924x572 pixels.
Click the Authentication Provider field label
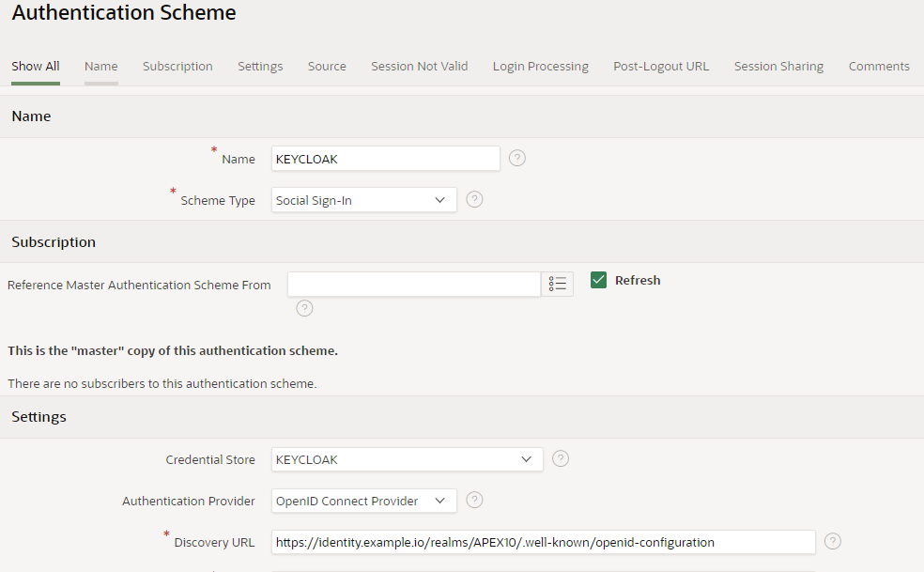[x=189, y=501]
